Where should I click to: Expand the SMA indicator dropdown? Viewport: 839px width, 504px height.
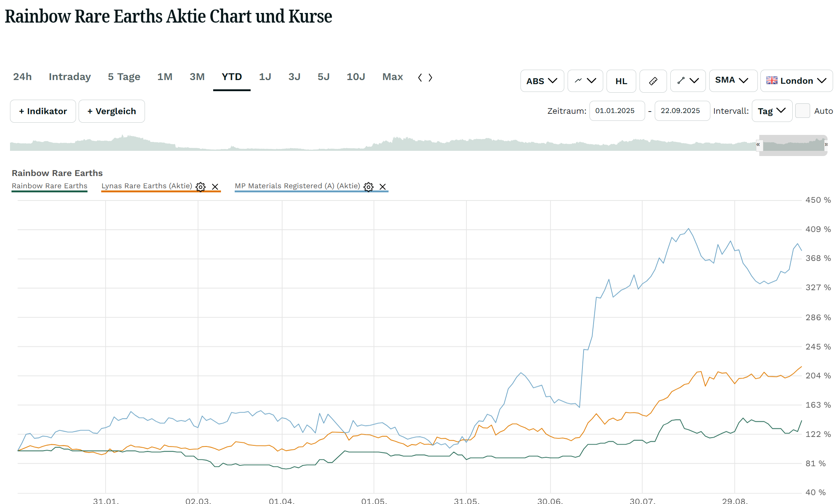point(733,81)
